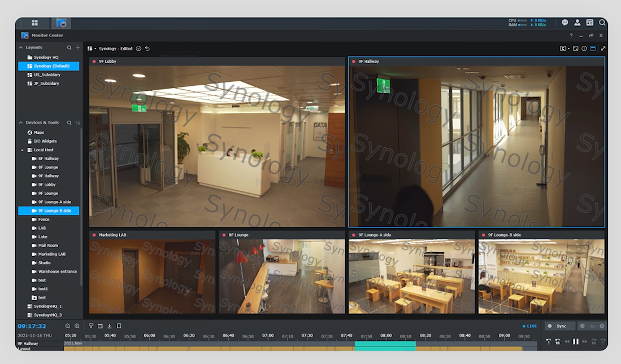Zoom in the timeline
Image resolution: width=621 pixels, height=364 pixels.
click(x=77, y=326)
